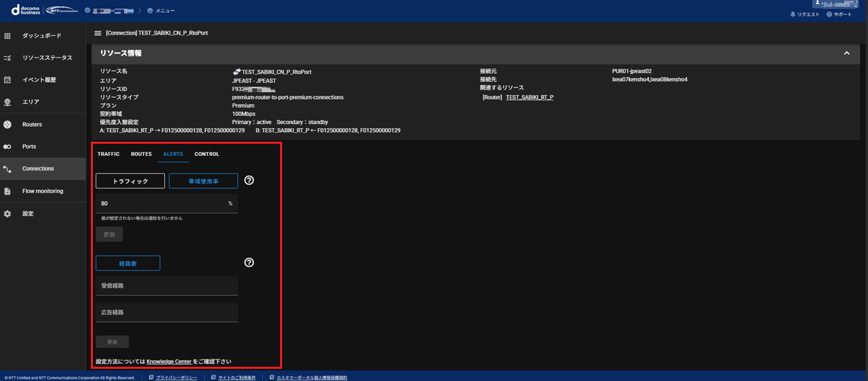Select the ROUTES tab
The height and width of the screenshot is (381, 868).
141,154
